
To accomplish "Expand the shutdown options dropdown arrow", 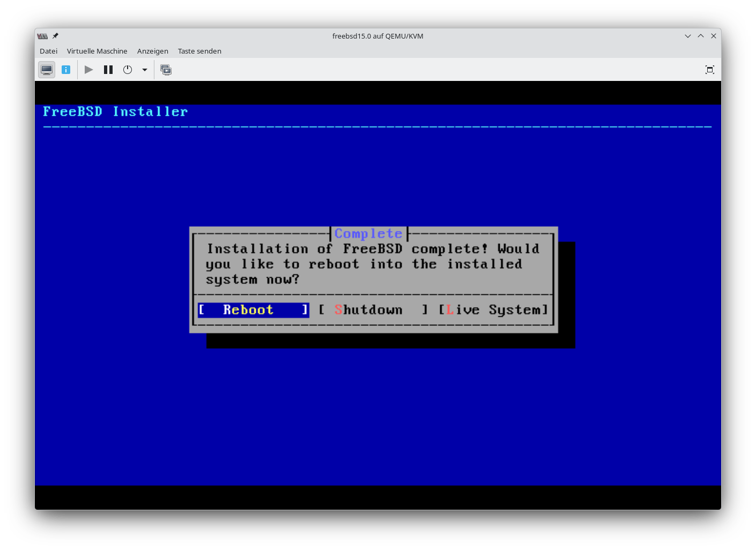I will [145, 70].
